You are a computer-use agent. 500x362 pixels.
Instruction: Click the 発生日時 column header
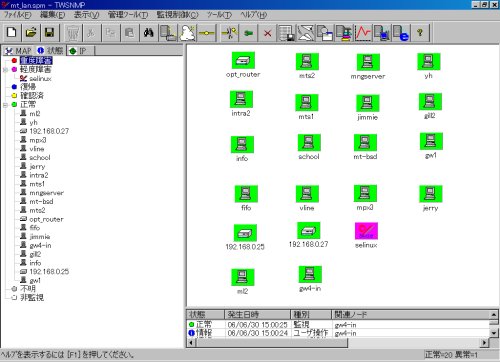click(257, 314)
